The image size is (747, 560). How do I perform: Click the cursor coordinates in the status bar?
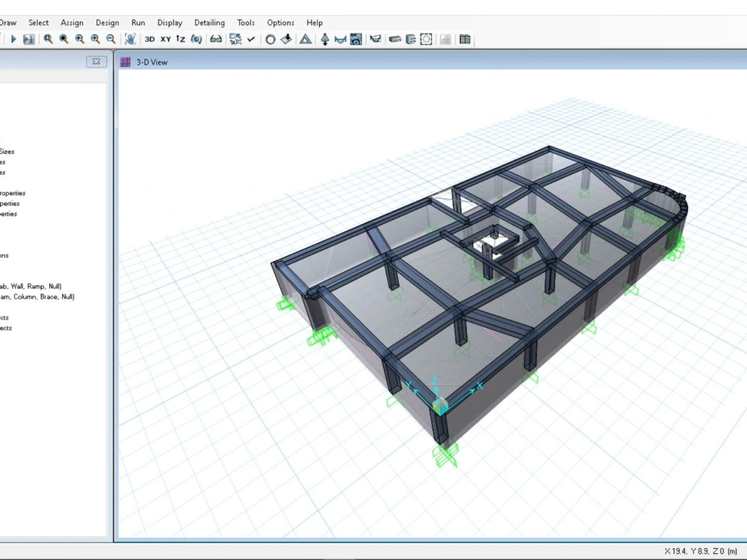click(701, 551)
